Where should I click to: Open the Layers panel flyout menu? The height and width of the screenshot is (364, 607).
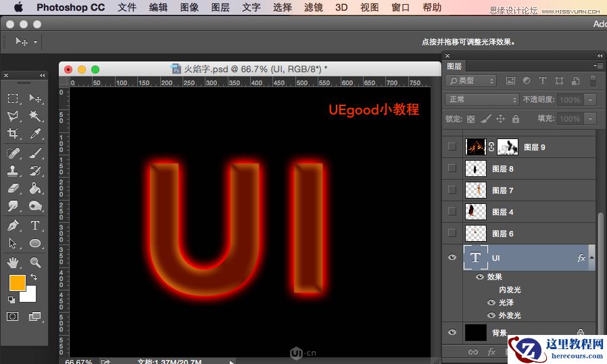pos(598,66)
